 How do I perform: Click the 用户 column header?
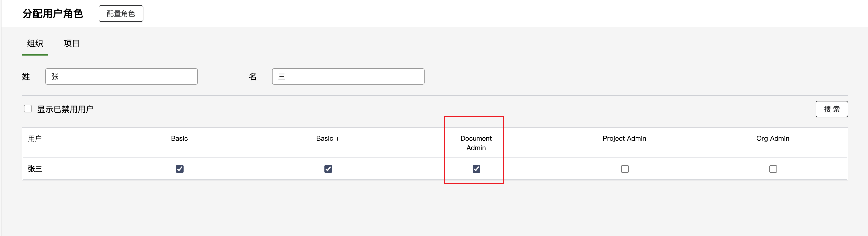35,138
